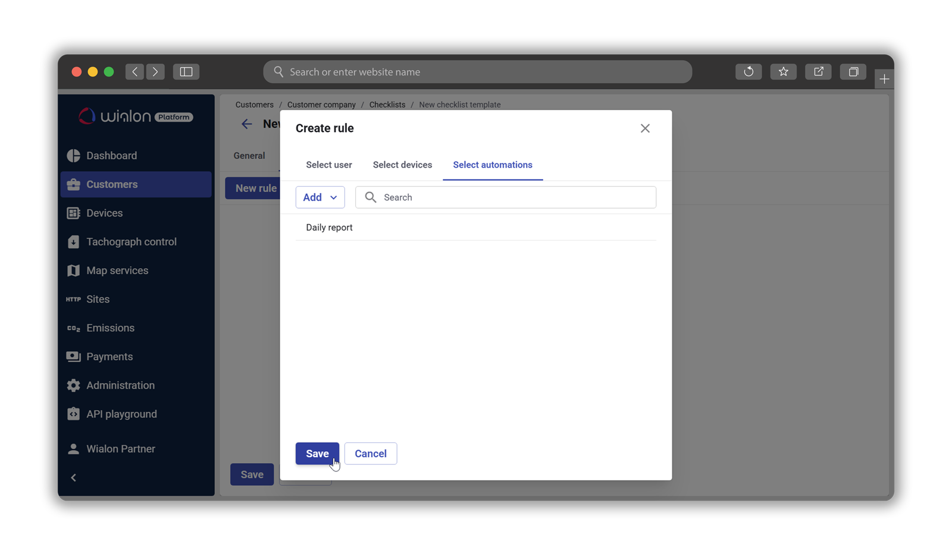
Task: Cancel the Create rule dialog
Action: 370,454
